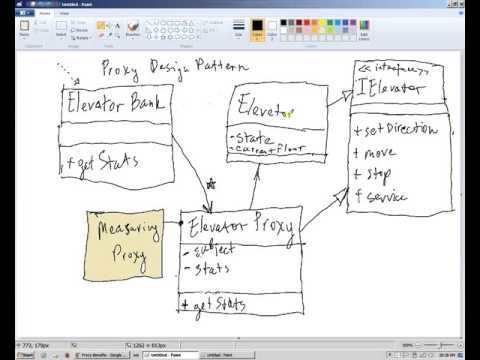
Task: Pick the triangle shape
Action: pos(191,23)
